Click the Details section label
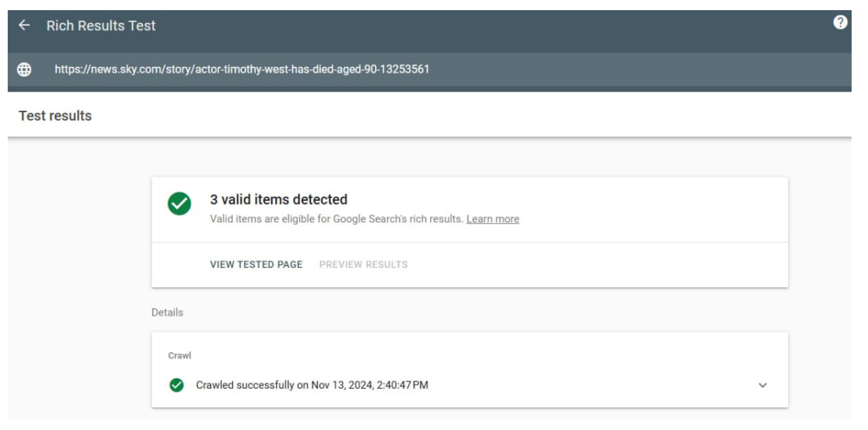The width and height of the screenshot is (868, 430). (x=167, y=312)
